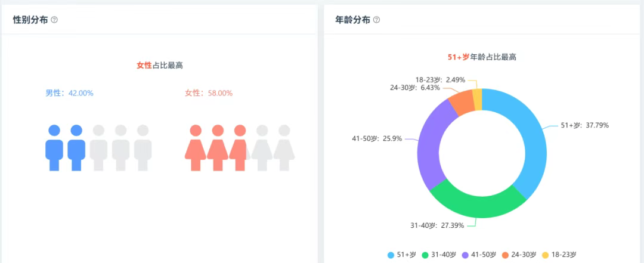
Task: Click the first pink female figure icon
Action: click(x=195, y=147)
